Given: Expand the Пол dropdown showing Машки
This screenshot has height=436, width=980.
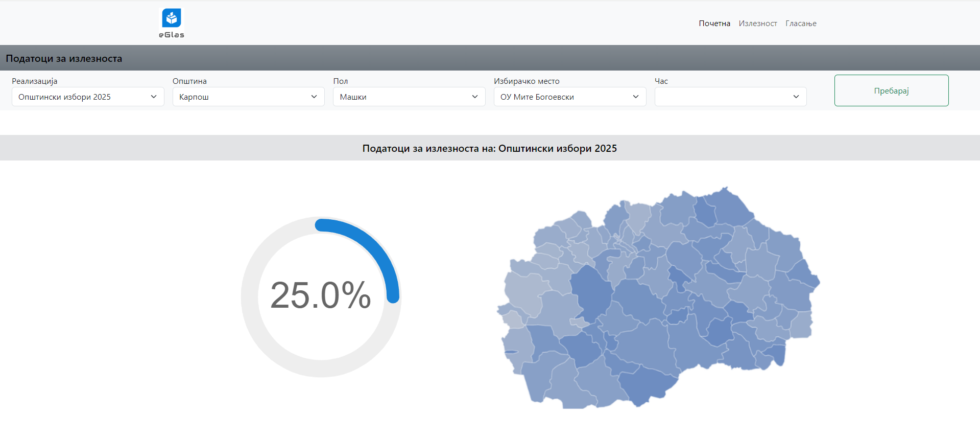Looking at the screenshot, I should pyautogui.click(x=409, y=97).
